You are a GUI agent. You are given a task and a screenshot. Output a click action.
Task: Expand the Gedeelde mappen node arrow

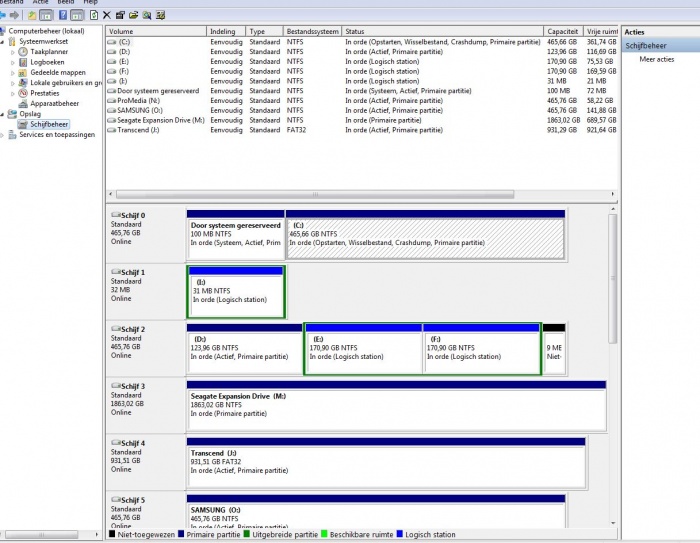click(x=13, y=72)
